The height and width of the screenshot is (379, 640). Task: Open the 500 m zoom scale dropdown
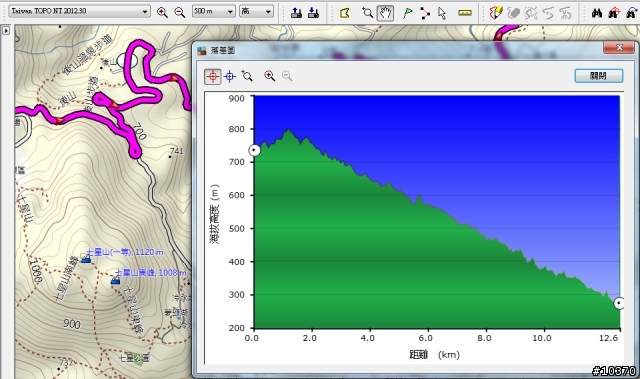tap(214, 11)
